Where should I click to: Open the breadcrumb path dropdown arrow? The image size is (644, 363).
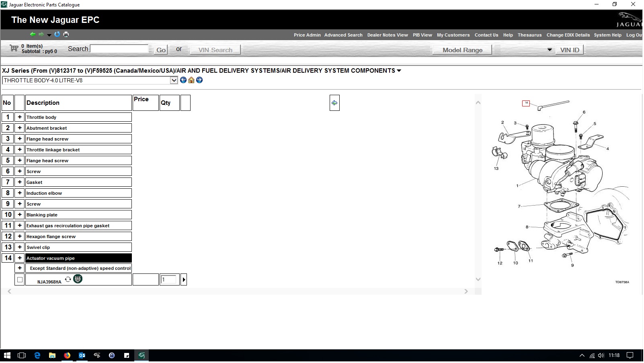[399, 71]
